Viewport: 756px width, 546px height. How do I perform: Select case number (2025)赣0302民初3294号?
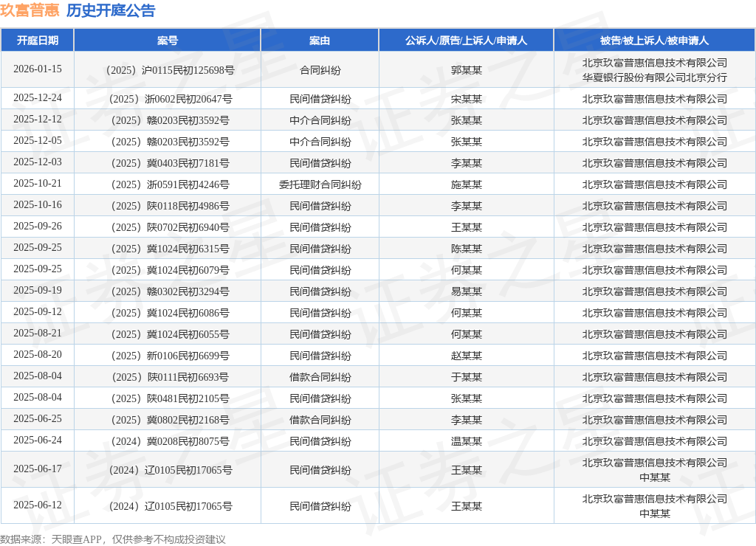tap(171, 291)
